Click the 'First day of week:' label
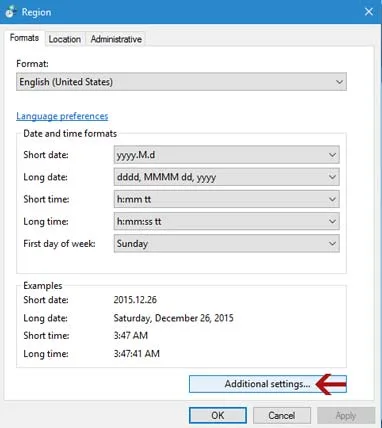Image resolution: width=382 pixels, height=428 pixels. 59,244
